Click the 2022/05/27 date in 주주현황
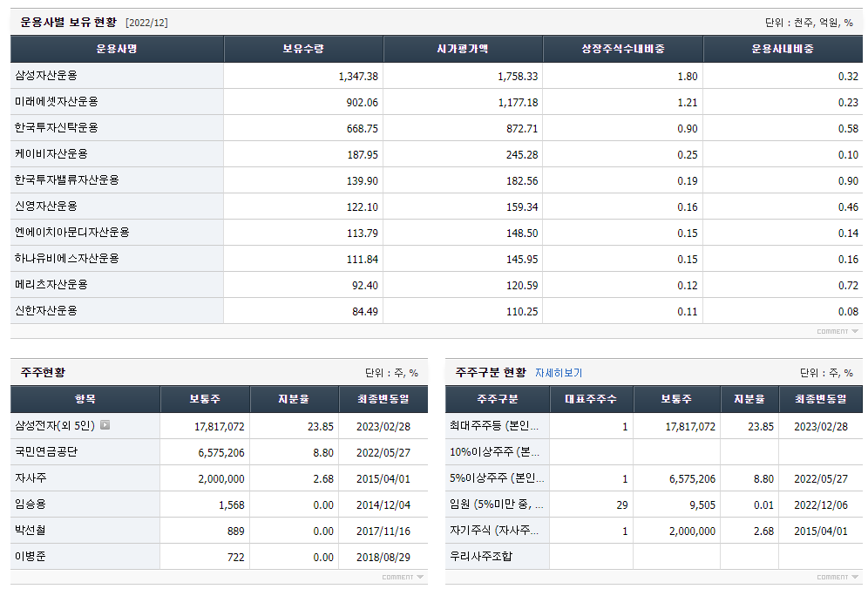 tap(383, 453)
